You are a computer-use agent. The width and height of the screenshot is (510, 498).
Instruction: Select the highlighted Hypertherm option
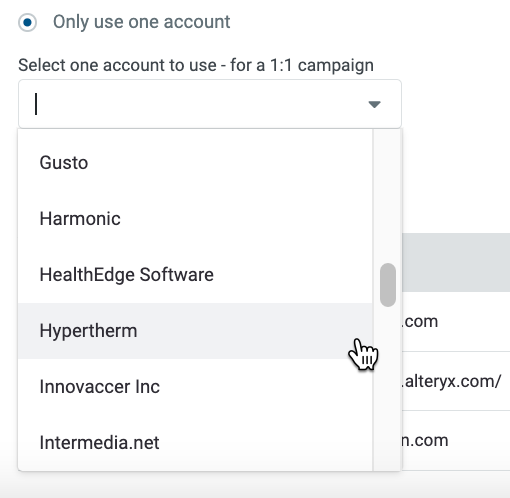(x=195, y=331)
